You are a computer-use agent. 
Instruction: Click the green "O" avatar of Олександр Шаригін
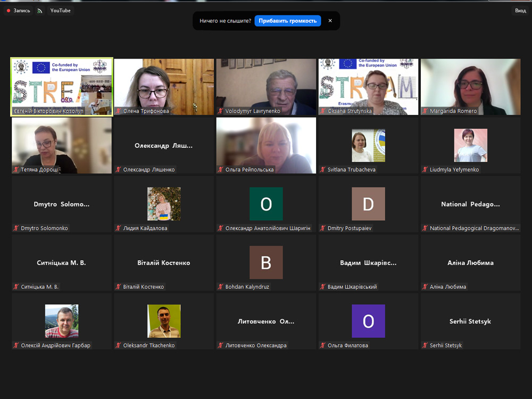(266, 204)
